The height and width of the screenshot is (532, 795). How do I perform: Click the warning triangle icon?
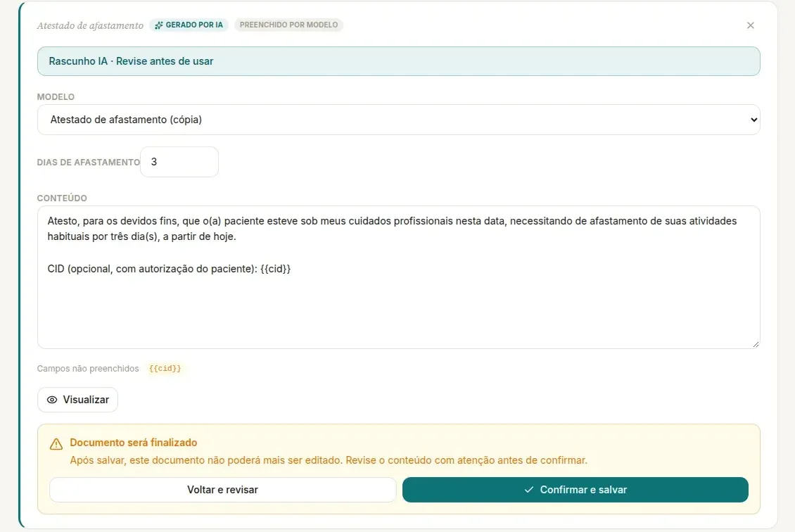click(56, 444)
